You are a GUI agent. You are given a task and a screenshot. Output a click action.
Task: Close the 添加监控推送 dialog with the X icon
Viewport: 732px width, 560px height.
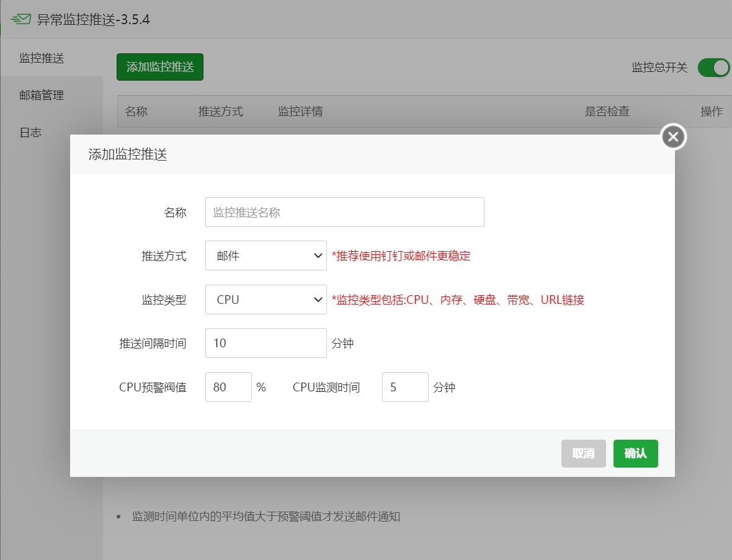tap(672, 136)
